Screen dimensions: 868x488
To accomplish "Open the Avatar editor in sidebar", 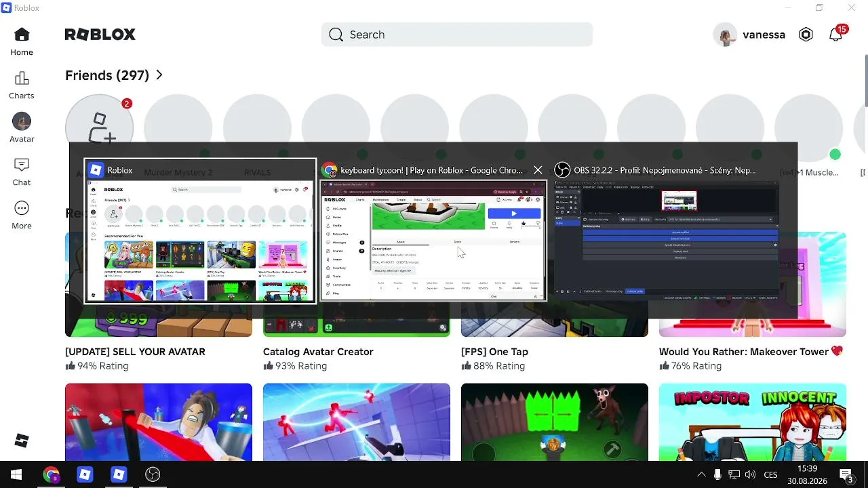I will [x=22, y=128].
